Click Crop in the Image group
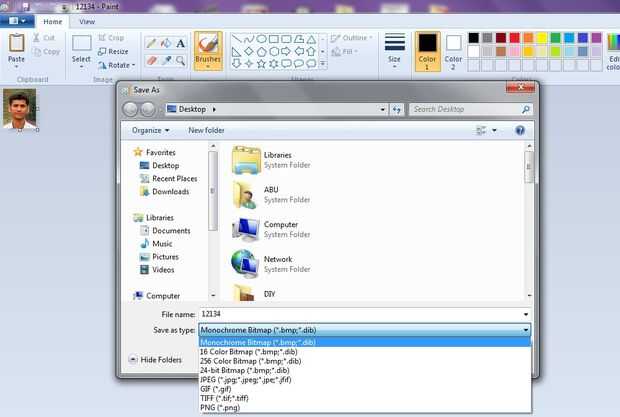The image size is (620, 417). point(111,38)
